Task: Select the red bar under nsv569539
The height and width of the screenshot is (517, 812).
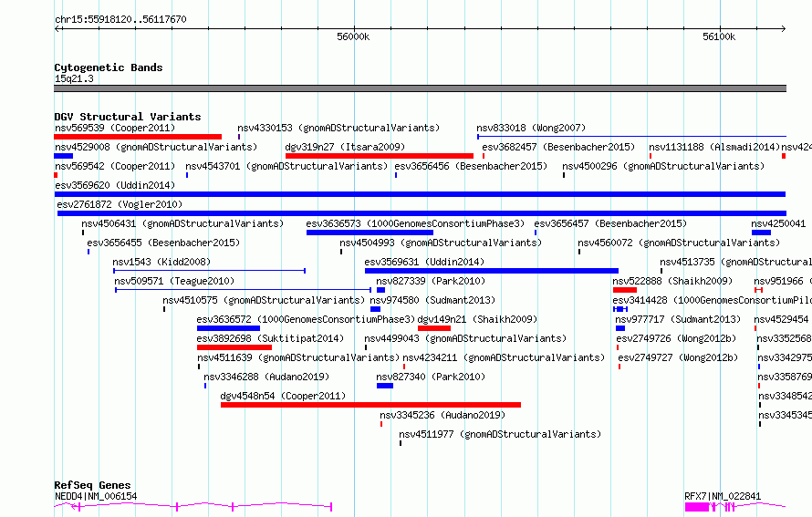Action: click(x=138, y=137)
